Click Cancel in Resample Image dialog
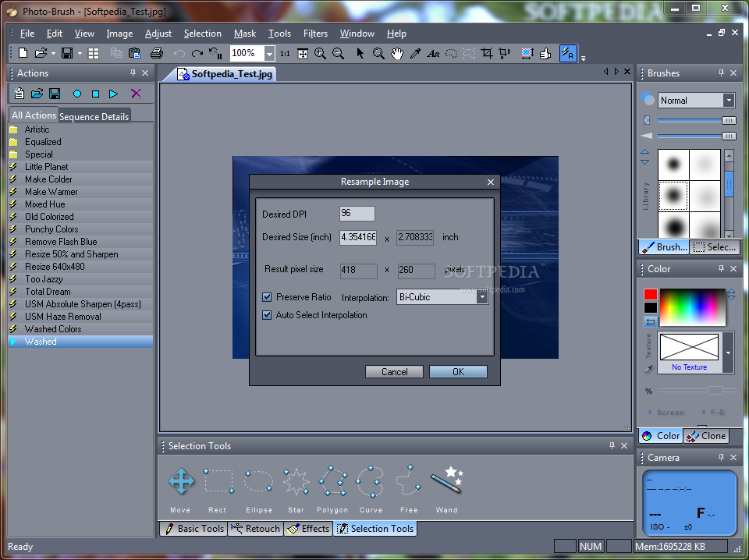 pyautogui.click(x=394, y=372)
